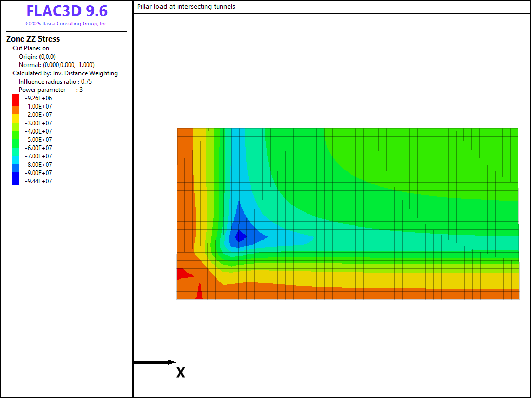Click the Origin (0,0,0) legend line

37,57
